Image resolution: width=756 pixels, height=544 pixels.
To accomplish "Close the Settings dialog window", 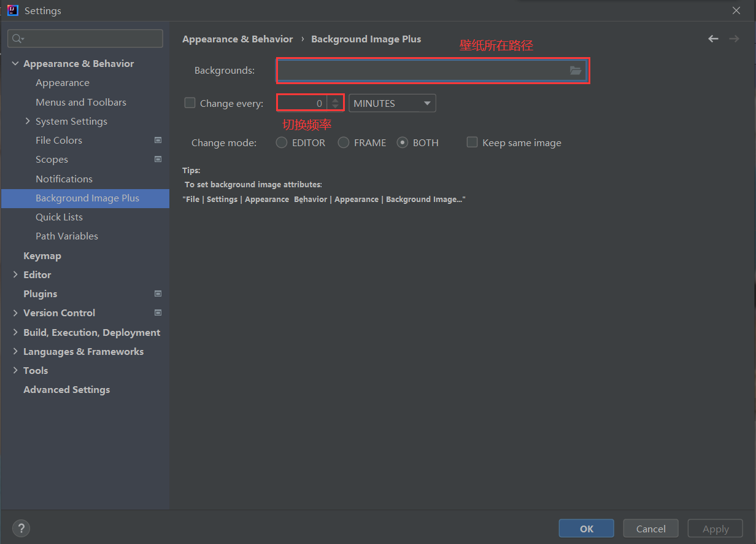I will [x=736, y=10].
